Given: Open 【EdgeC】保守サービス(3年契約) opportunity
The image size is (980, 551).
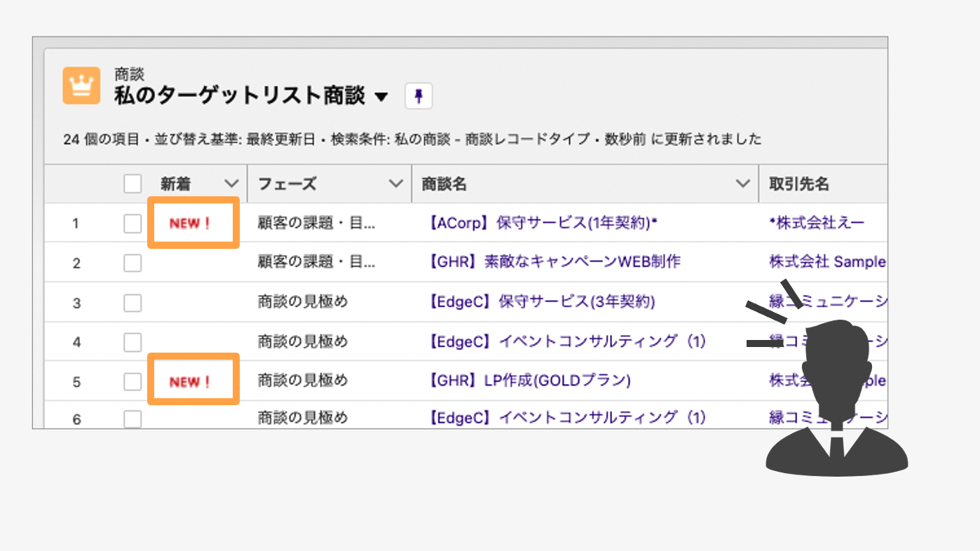Looking at the screenshot, I should pos(540,301).
